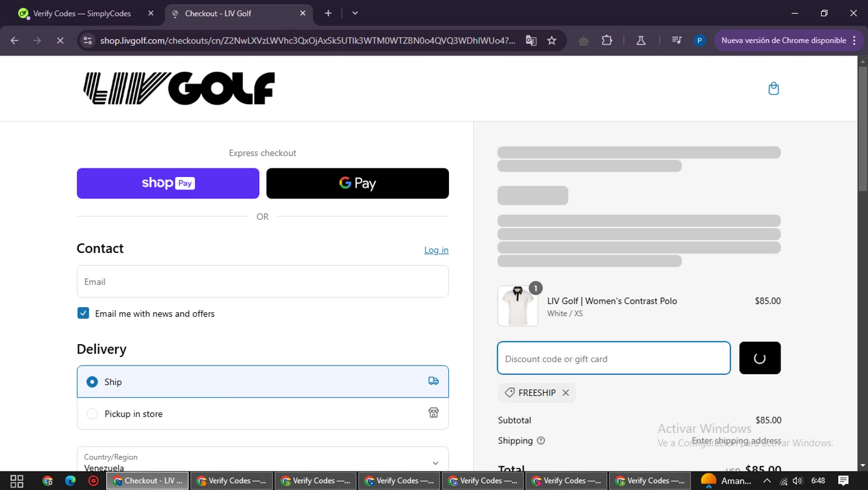Go back to the previous page
The height and width of the screenshot is (490, 868).
pyautogui.click(x=14, y=40)
